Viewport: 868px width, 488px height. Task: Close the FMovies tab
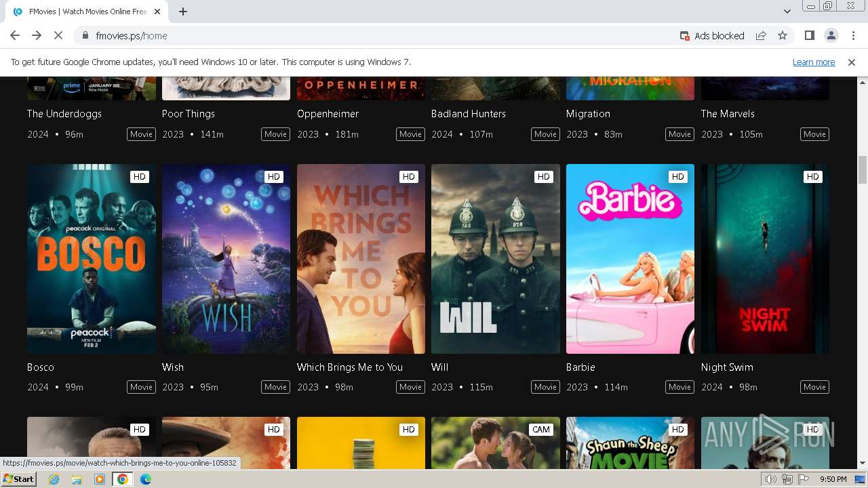pyautogui.click(x=157, y=12)
